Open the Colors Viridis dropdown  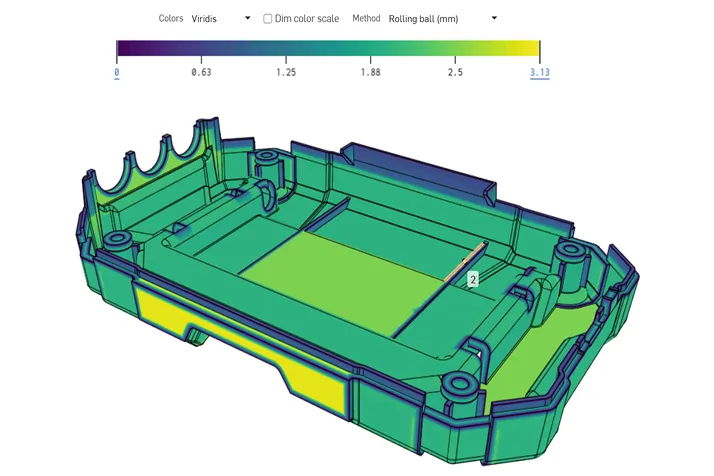pyautogui.click(x=220, y=19)
